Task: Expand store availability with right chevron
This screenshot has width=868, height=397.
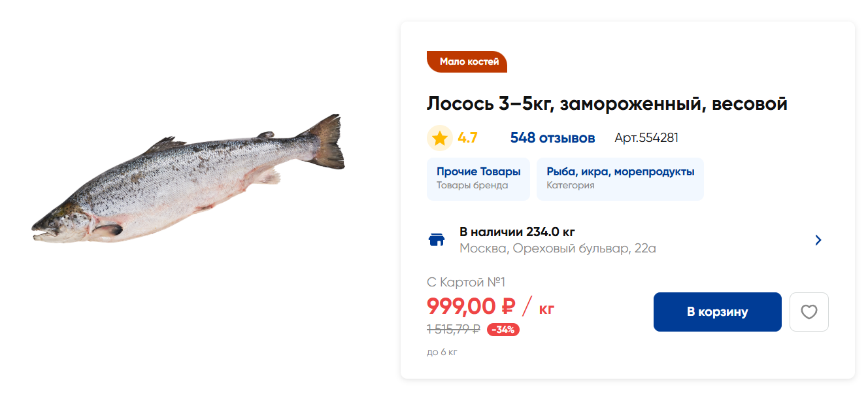Action: [x=818, y=240]
